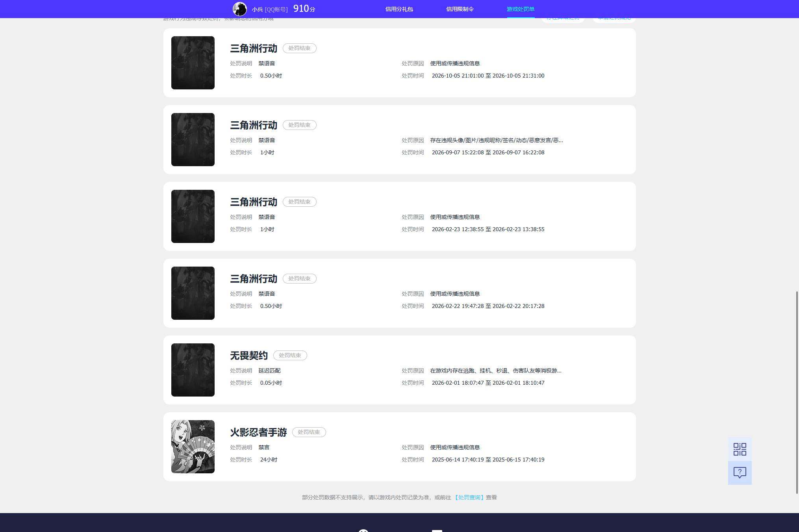
Task: Click 处罚结束 badge on 2026-09-07 card
Action: [x=299, y=125]
